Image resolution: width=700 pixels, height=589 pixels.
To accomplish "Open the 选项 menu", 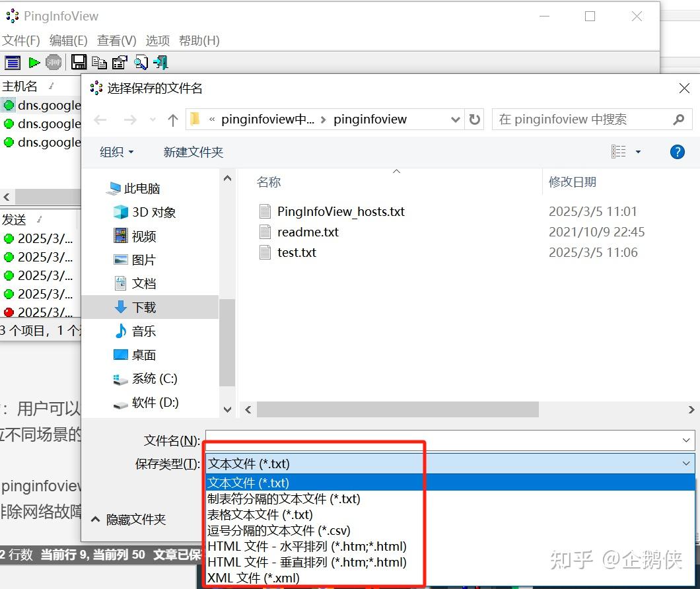I will (x=157, y=40).
